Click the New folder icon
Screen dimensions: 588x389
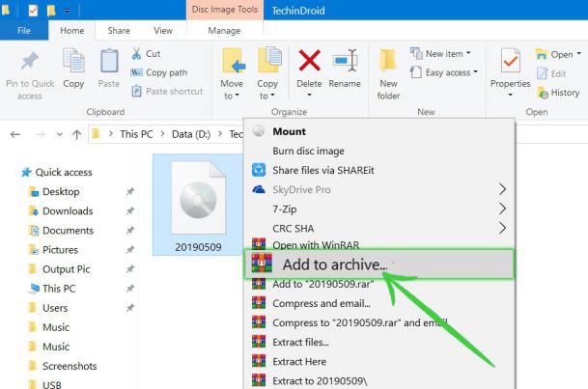pos(388,60)
